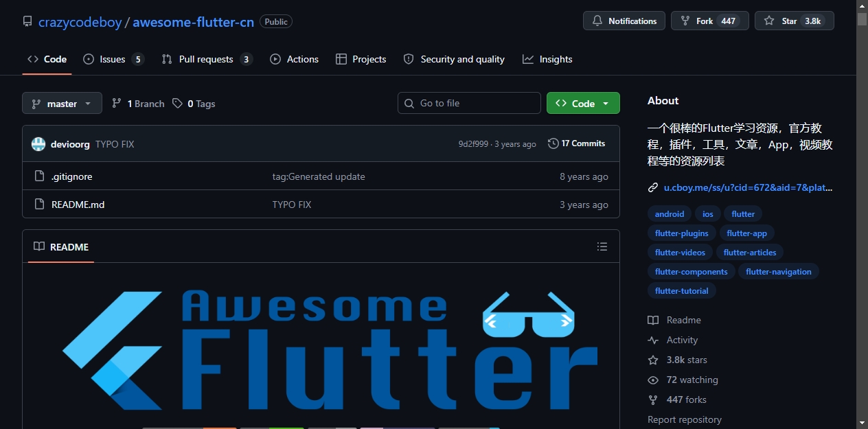Open the Projects tab
This screenshot has width=868, height=429.
361,59
